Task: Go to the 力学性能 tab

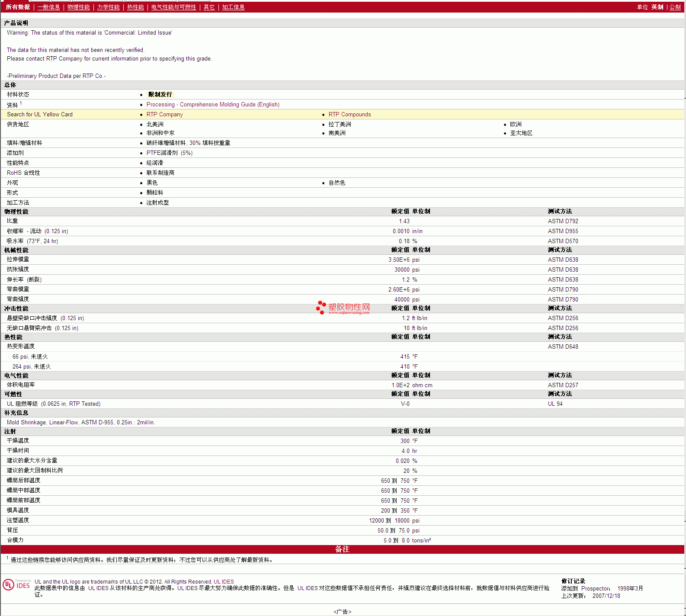Action: click(x=108, y=7)
